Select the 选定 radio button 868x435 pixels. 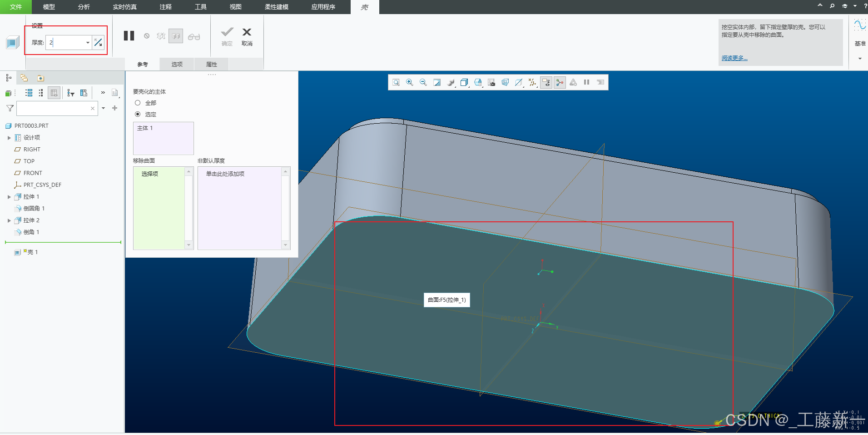tap(138, 114)
